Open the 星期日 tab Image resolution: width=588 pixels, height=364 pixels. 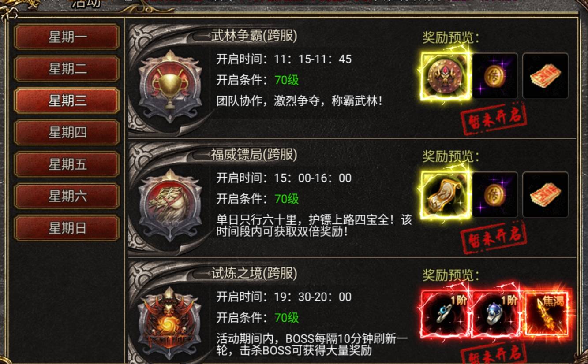(x=67, y=228)
